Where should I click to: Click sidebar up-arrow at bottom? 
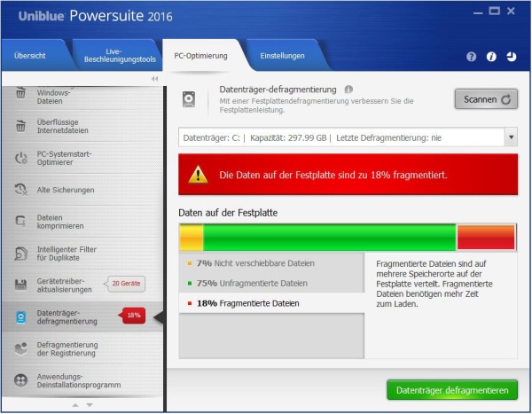[x=75, y=405]
